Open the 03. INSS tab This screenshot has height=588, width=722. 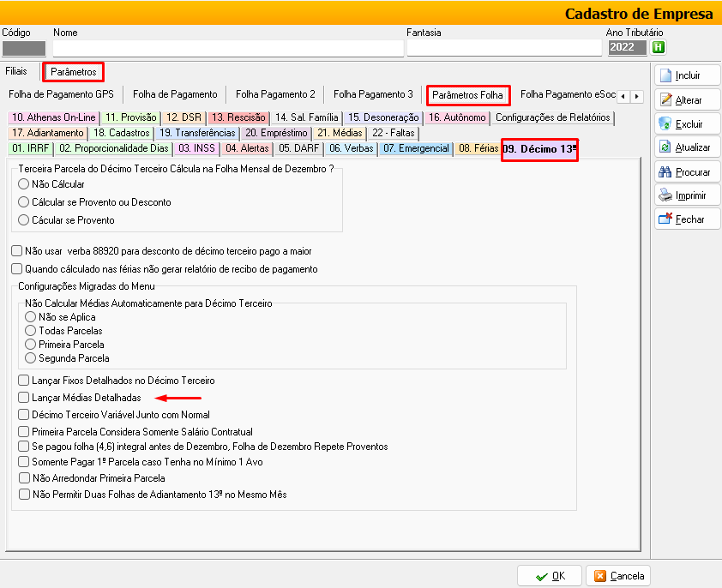coord(196,148)
